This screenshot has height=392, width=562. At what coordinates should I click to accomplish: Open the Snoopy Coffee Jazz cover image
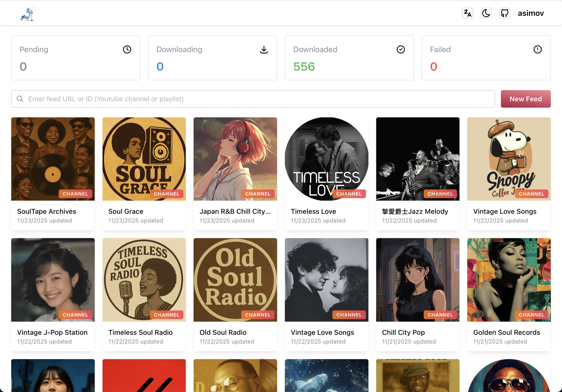[509, 159]
